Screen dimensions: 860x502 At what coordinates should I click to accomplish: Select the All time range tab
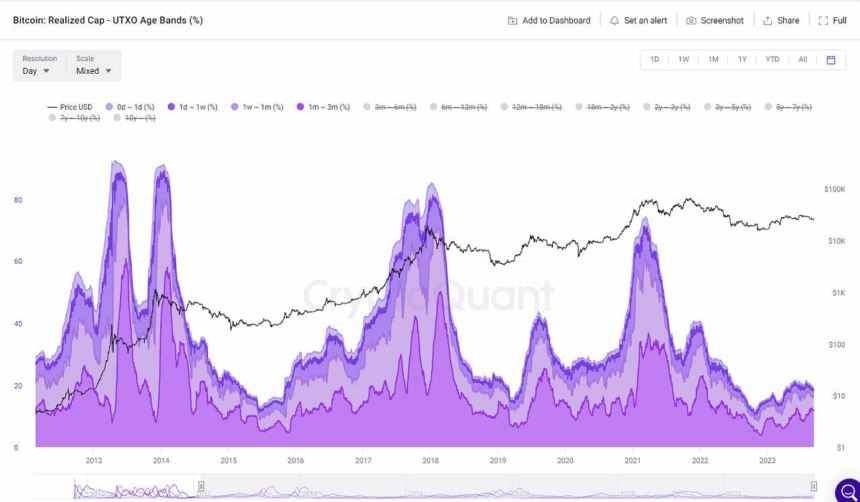point(803,59)
